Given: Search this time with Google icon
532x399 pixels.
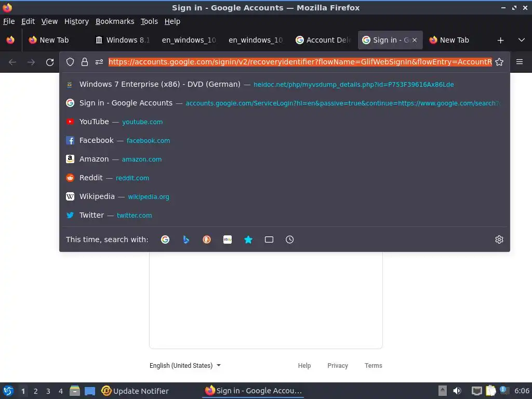Looking at the screenshot, I should 165,240.
